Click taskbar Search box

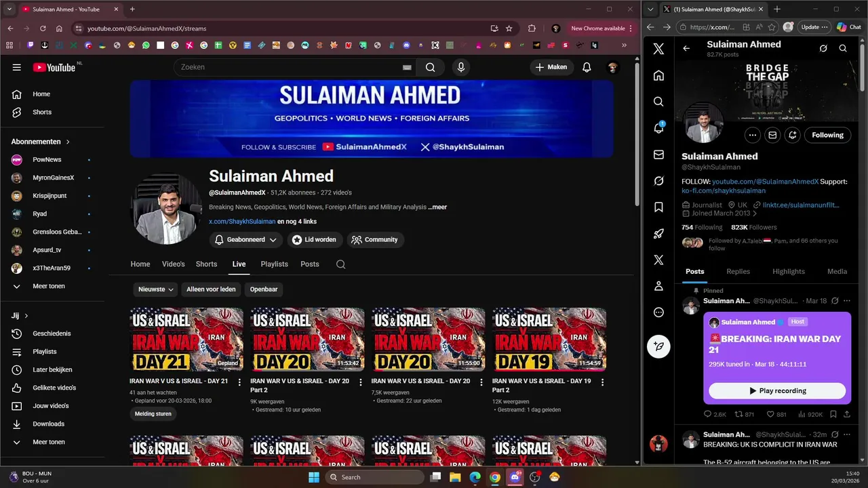point(374,477)
